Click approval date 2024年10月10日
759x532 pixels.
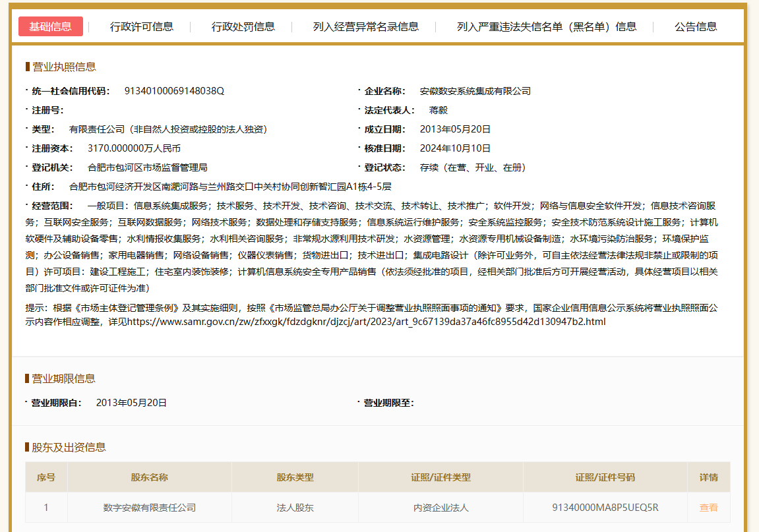point(455,148)
